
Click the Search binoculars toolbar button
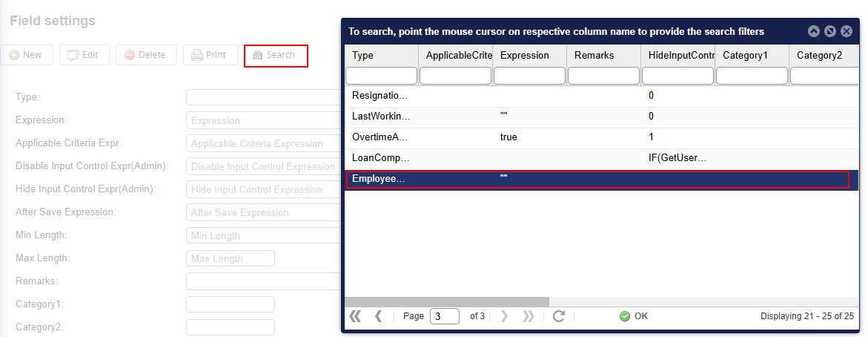pyautogui.click(x=275, y=55)
